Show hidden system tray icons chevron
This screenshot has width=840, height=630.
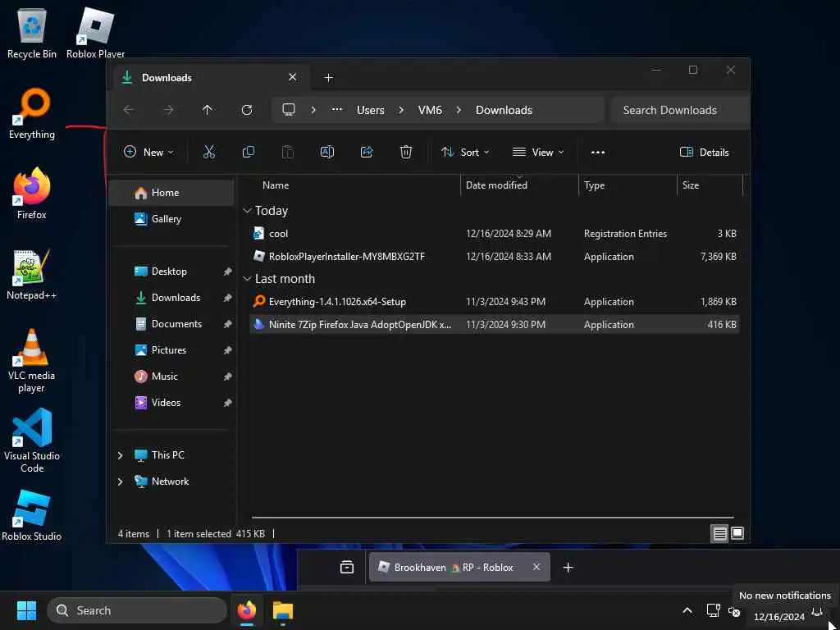tap(687, 610)
